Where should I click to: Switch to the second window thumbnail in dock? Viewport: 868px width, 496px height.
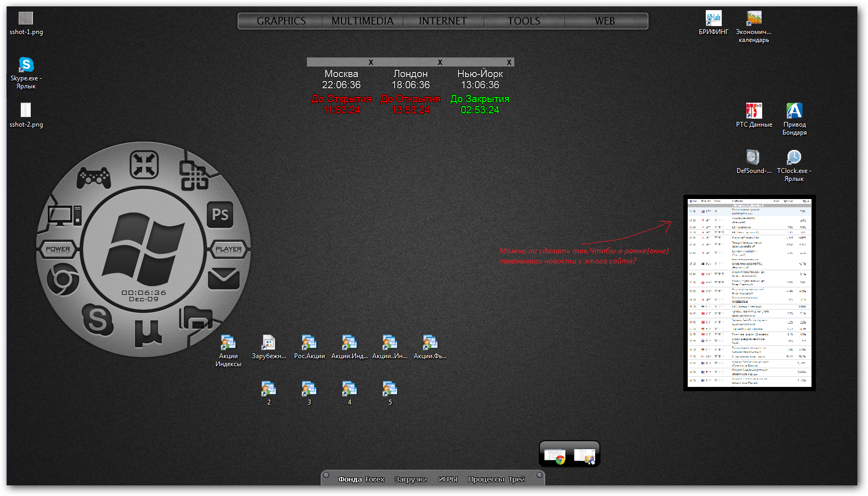tap(585, 456)
